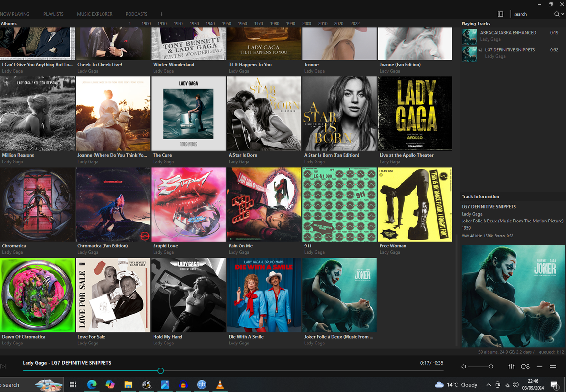Seek using the playback progress bar handle
Screen dimensions: 566x392
[x=161, y=371]
